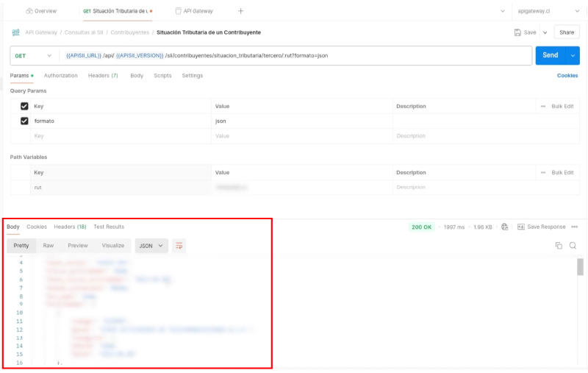Click Bulk Edit for query params
Screen dimensions: 588x373
click(562, 107)
